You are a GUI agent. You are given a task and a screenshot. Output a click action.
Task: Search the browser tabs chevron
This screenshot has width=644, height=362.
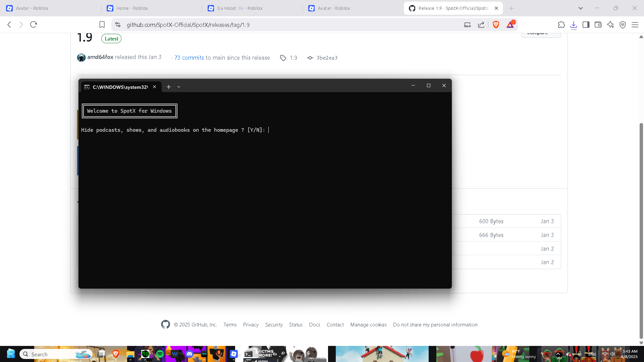[581, 8]
